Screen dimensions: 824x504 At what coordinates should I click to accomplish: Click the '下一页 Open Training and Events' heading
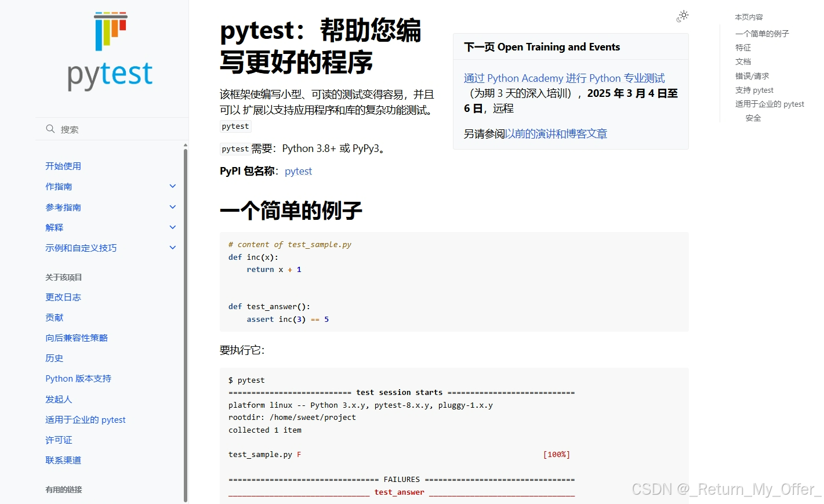point(542,47)
